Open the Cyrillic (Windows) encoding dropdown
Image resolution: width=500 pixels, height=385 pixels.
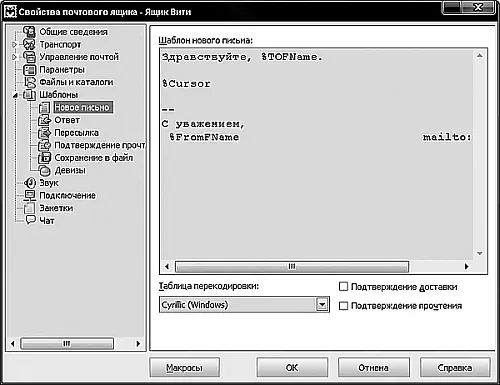322,304
